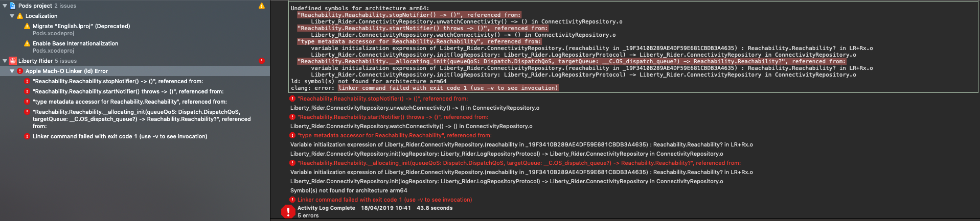Click the Liberty Rider error badge on the right
The height and width of the screenshot is (221, 980).
click(262, 61)
